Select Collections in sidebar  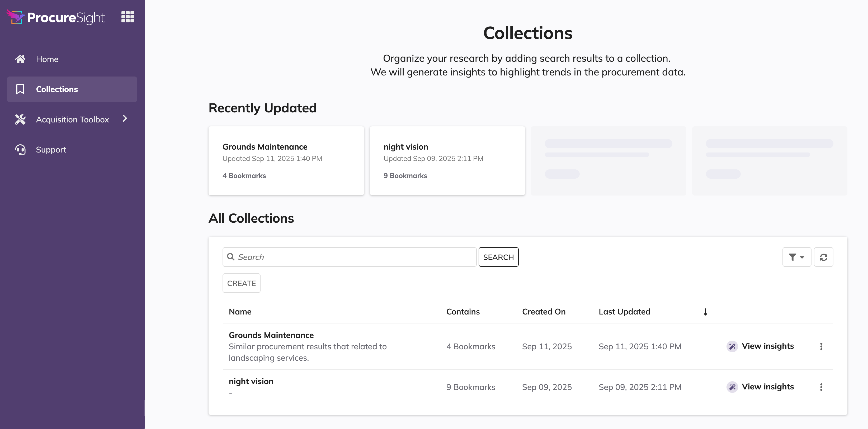[72, 89]
